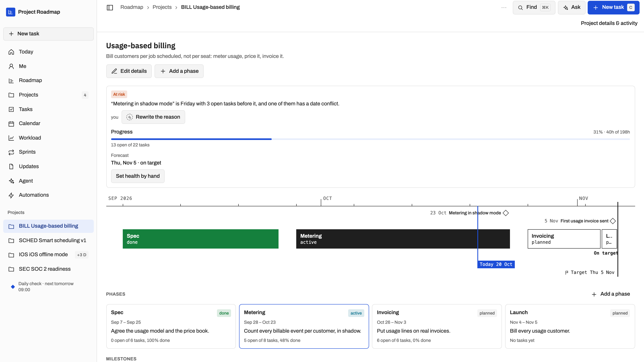Select the black Metering active timeline bar

pos(403,239)
